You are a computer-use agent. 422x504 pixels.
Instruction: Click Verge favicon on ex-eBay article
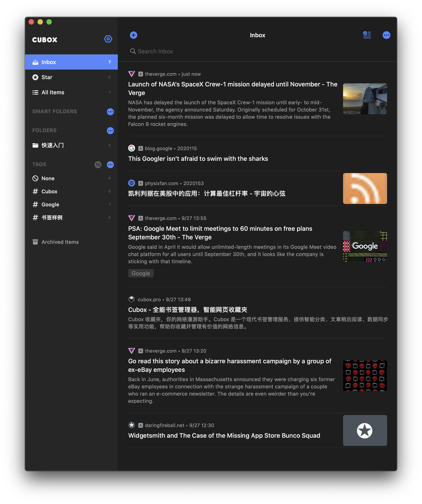132,351
